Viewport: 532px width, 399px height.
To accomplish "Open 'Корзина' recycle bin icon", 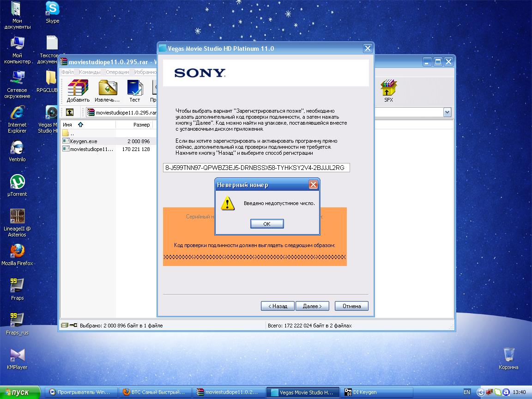I will [x=508, y=359].
